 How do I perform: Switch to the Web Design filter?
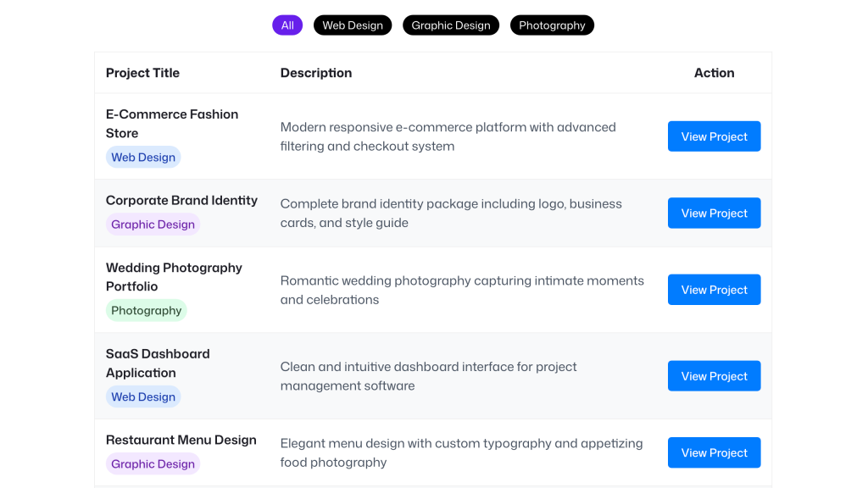click(352, 25)
